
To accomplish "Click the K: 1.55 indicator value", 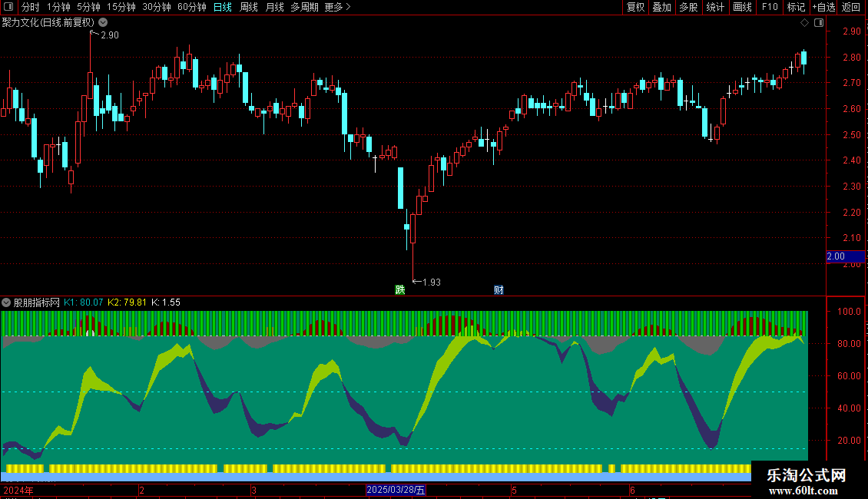I will [165, 302].
